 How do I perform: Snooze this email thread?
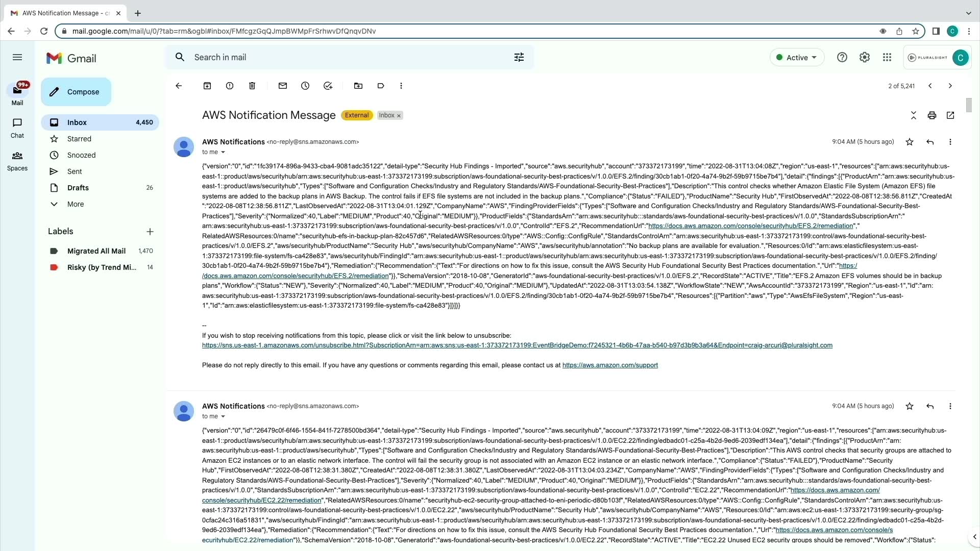pyautogui.click(x=305, y=86)
